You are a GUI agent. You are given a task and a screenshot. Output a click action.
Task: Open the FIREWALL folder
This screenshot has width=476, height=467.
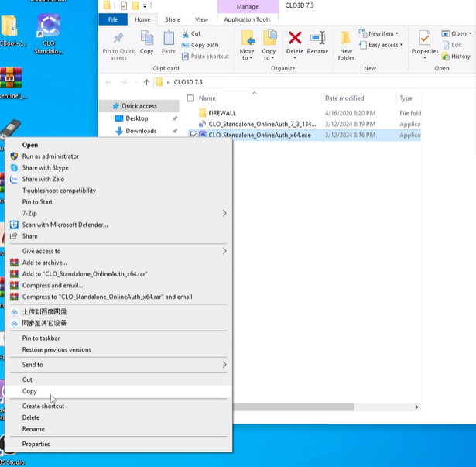click(222, 113)
